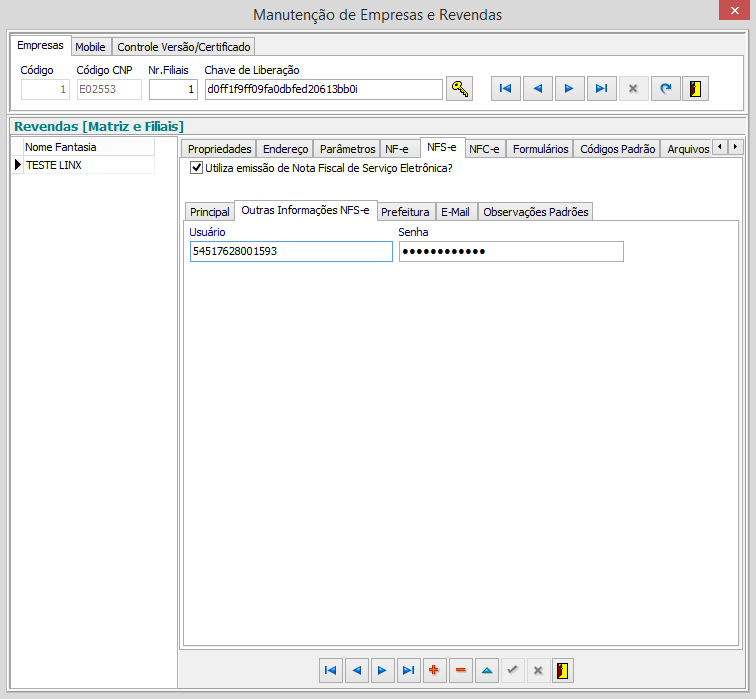Switch to the Principal sub-tab
The width and height of the screenshot is (756, 699).
[x=210, y=212]
